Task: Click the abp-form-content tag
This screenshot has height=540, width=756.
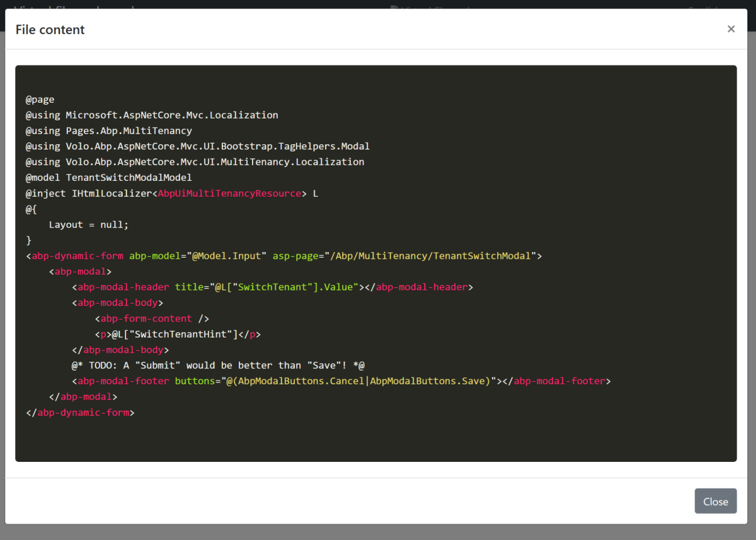Action: click(x=151, y=318)
